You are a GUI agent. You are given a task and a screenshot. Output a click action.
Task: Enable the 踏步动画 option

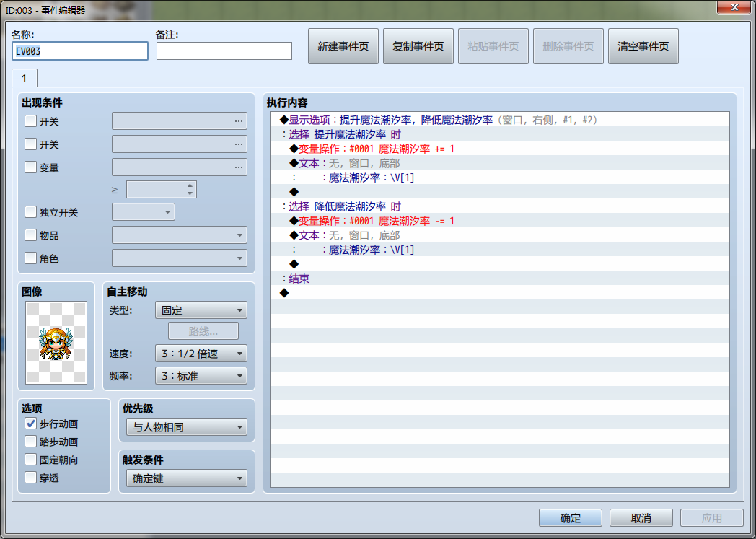point(30,442)
